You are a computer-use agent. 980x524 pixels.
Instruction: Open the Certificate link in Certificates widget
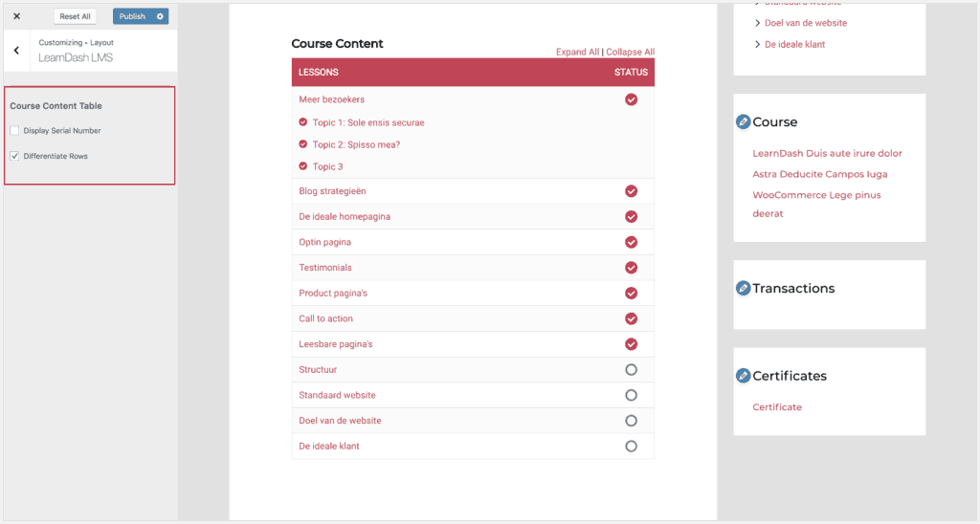click(x=777, y=407)
